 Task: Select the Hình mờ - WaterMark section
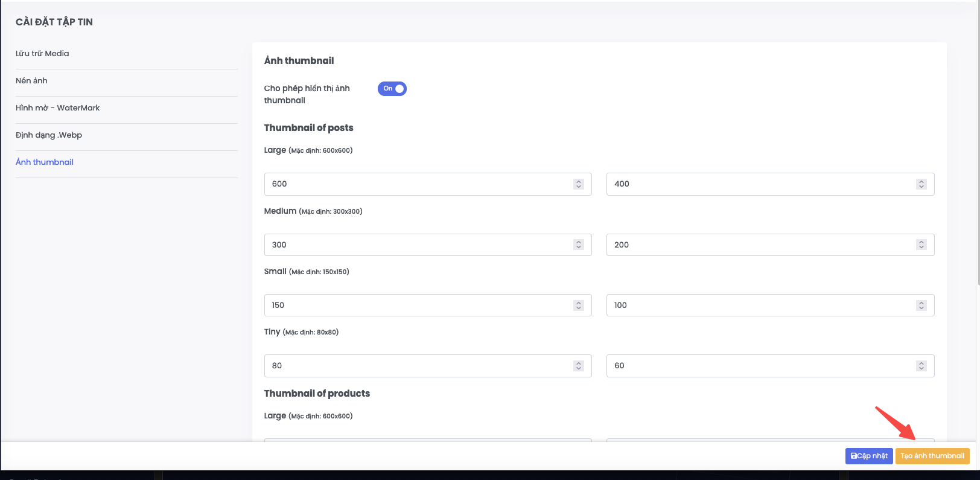[58, 108]
